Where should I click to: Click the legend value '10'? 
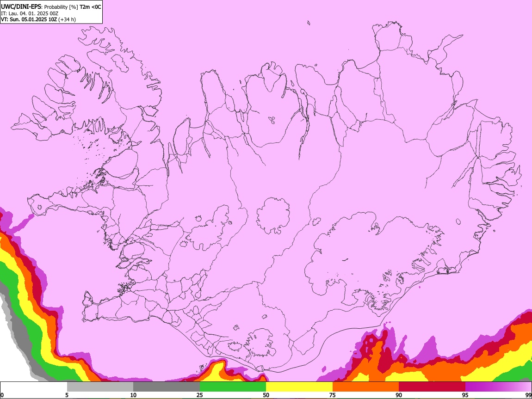pyautogui.click(x=133, y=395)
